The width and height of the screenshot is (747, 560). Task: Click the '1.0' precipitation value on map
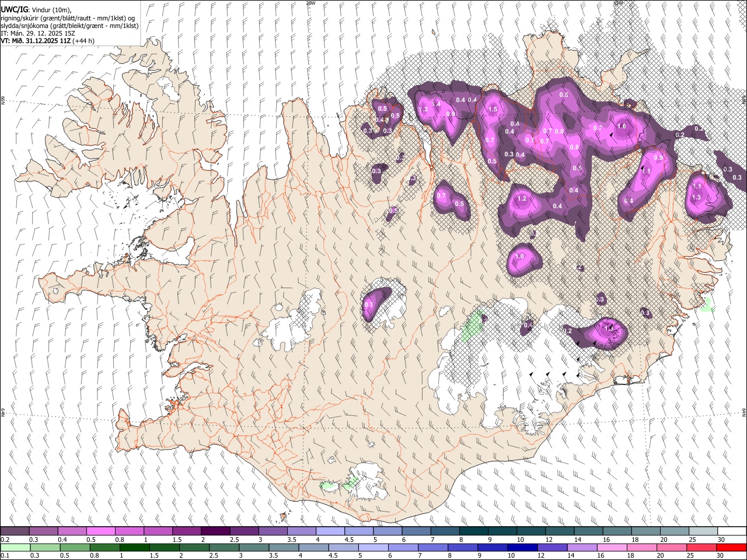point(519,257)
